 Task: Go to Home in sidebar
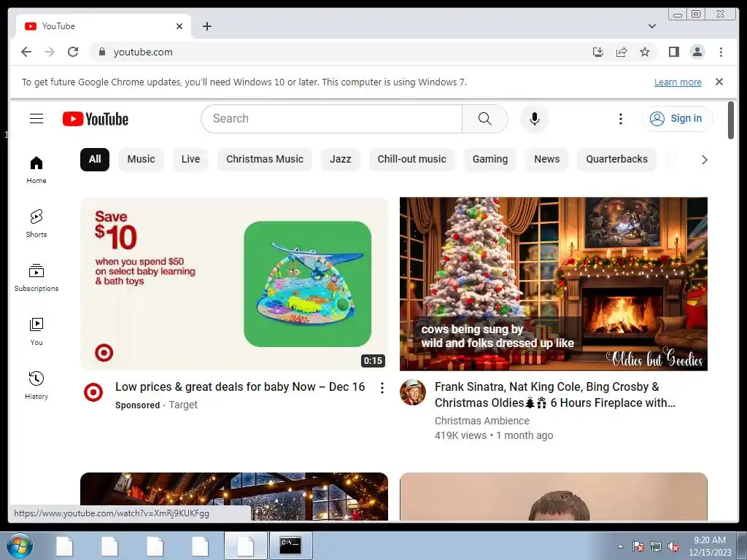pyautogui.click(x=36, y=170)
